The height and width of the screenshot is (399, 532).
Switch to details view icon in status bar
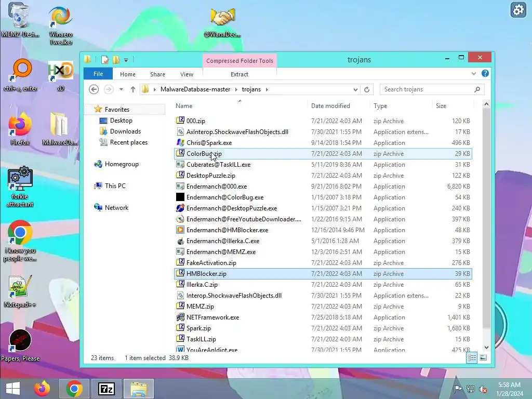[x=472, y=357]
